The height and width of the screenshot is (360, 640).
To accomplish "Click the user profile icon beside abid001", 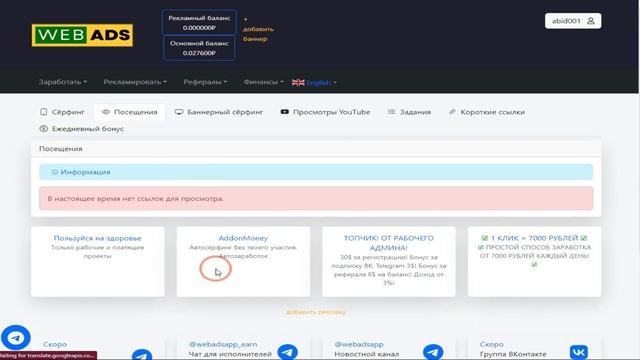I will point(591,21).
